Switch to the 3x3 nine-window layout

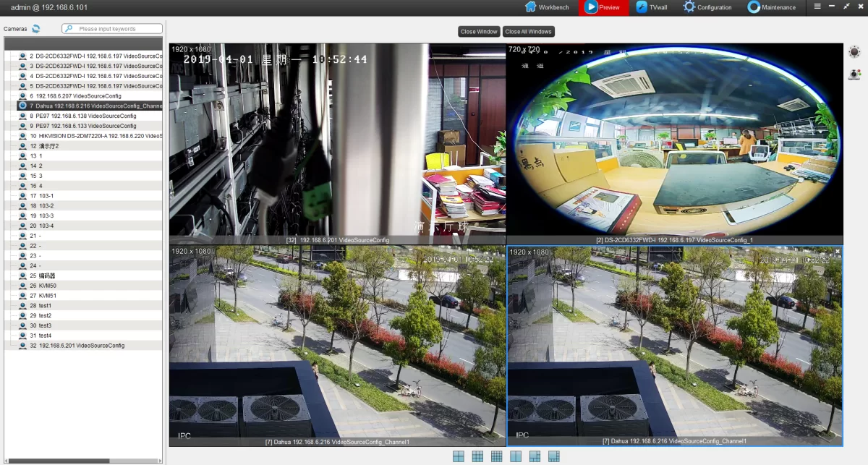point(477,456)
